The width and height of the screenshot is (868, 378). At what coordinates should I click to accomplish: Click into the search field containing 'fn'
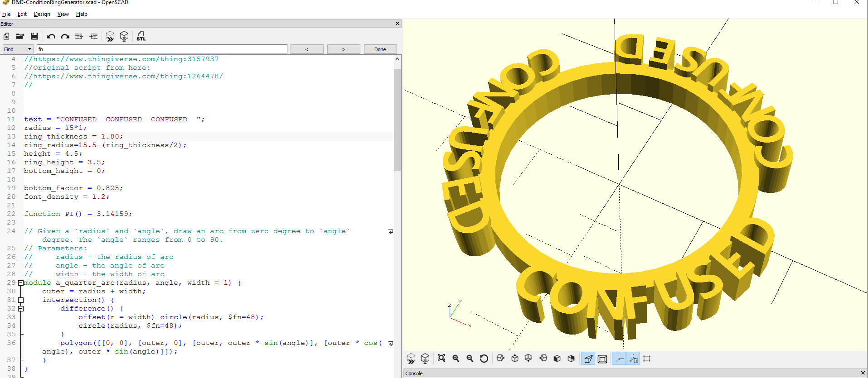pyautogui.click(x=162, y=49)
